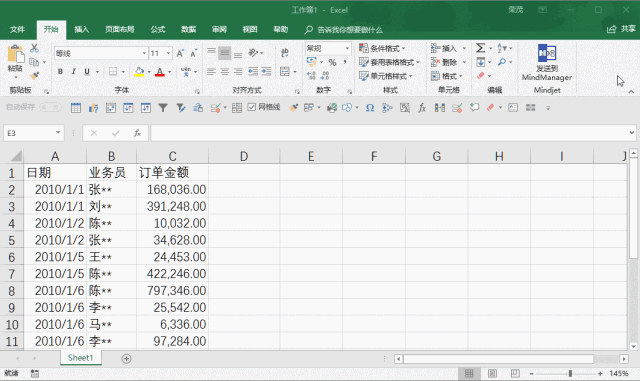This screenshot has height=381, width=640.
Task: Open the font name dropdown
Action: [144, 53]
